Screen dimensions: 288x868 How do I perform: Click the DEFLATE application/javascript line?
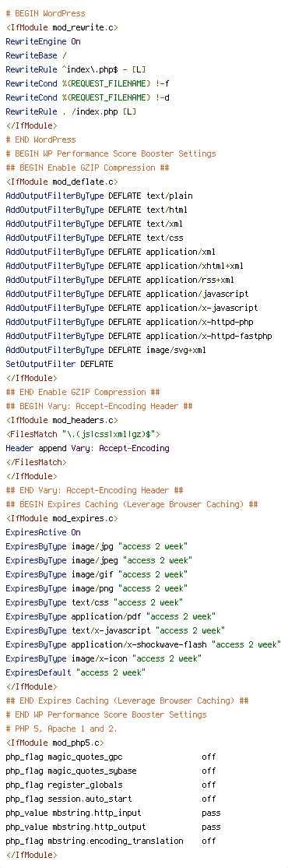127,294
